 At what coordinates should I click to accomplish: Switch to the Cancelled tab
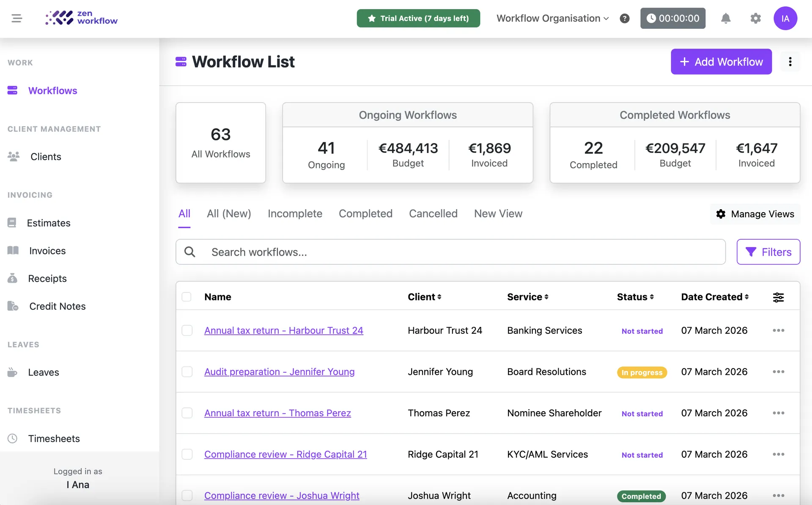(x=433, y=214)
